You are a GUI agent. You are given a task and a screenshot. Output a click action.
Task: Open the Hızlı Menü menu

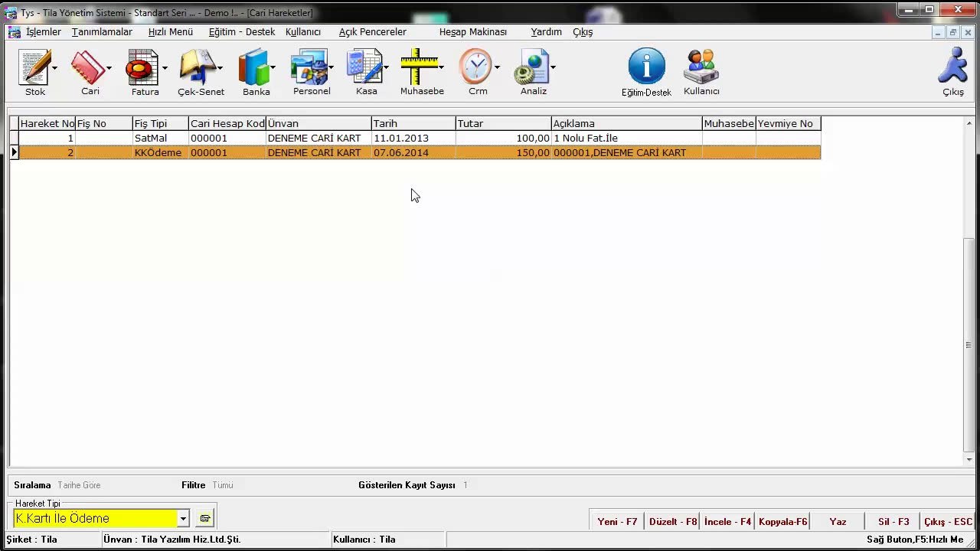coord(171,32)
